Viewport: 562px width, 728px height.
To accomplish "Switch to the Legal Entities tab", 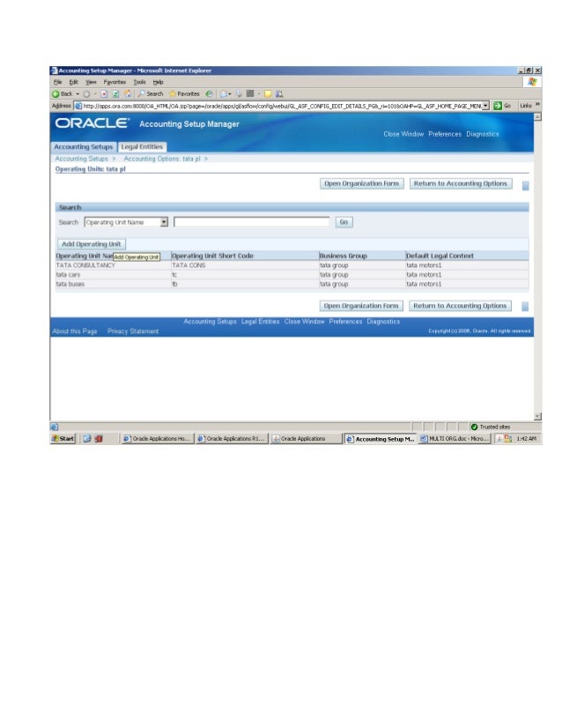I will tap(142, 146).
